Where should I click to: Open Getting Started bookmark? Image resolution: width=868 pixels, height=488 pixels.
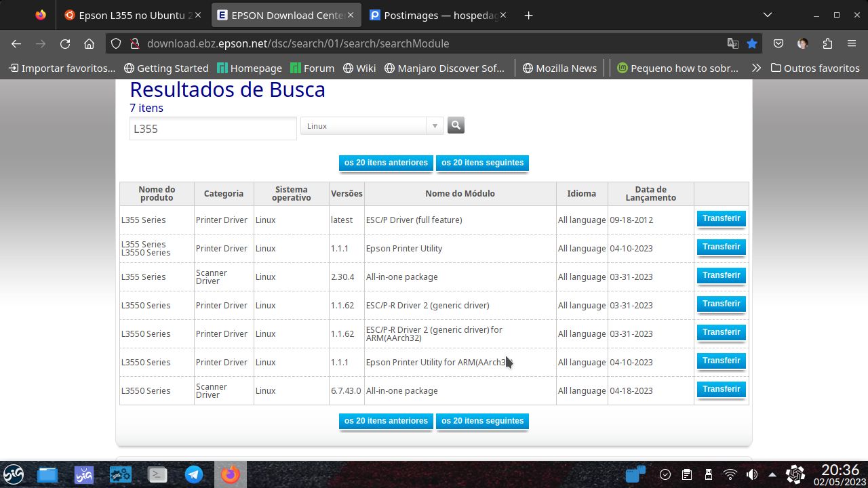167,68
